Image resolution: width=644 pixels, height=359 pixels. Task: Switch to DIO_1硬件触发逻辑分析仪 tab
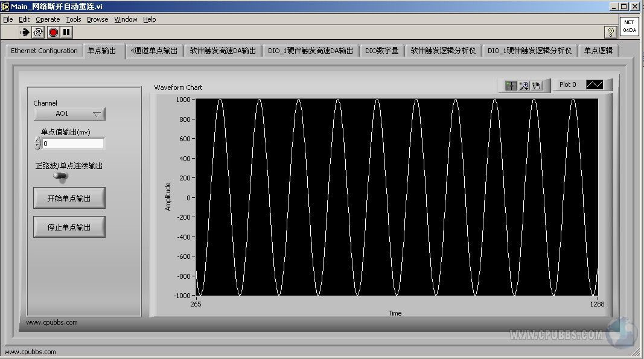529,51
